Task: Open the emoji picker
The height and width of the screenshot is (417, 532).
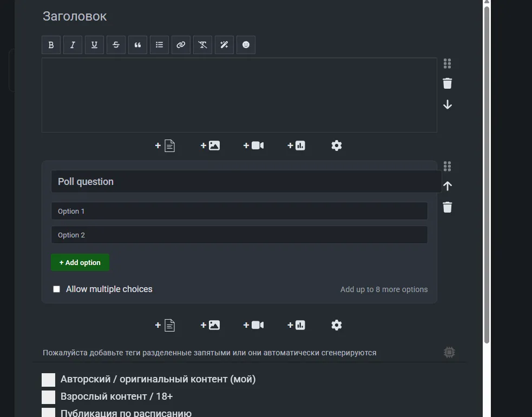Action: click(x=246, y=45)
